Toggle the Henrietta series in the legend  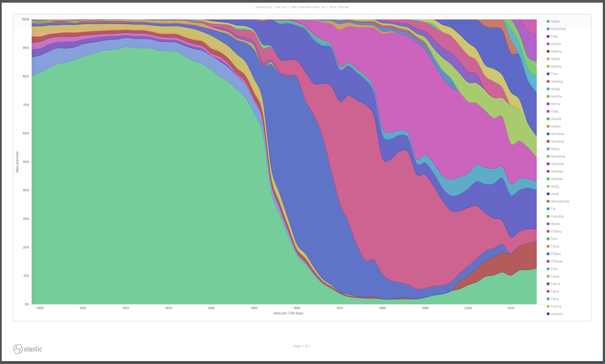[558, 29]
